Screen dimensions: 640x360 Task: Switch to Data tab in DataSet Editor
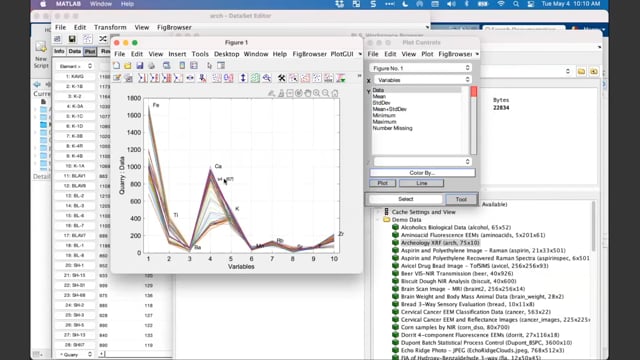(x=75, y=51)
